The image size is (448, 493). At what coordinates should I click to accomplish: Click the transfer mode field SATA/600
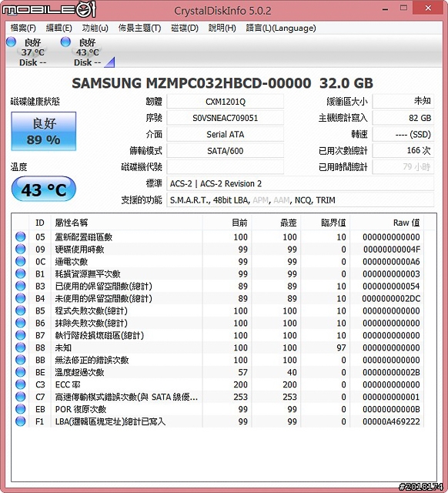(x=225, y=151)
